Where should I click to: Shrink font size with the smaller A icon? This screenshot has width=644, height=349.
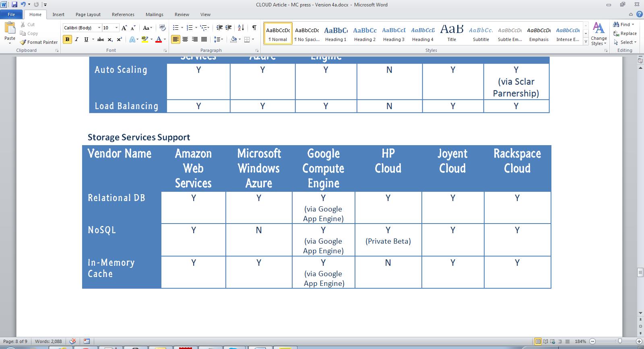click(133, 28)
